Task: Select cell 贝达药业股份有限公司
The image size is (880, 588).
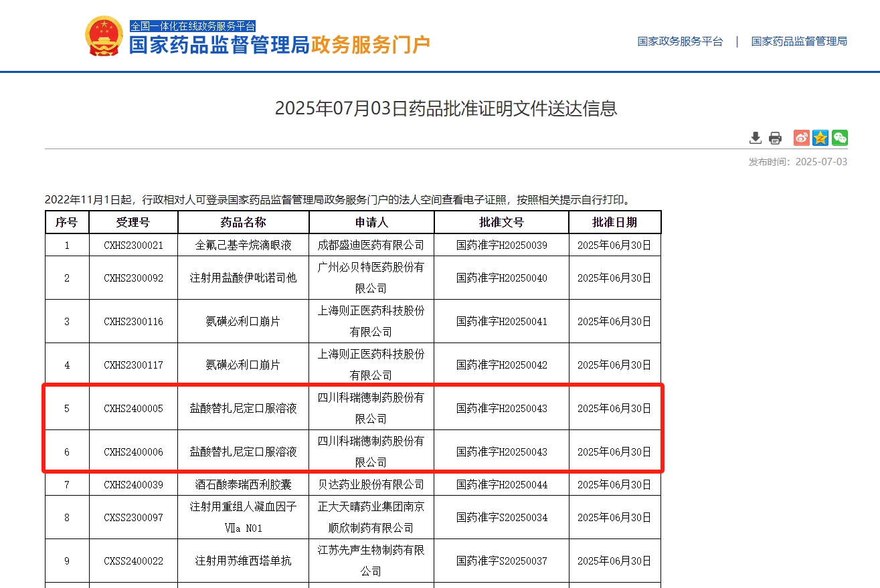Action: coord(371,484)
